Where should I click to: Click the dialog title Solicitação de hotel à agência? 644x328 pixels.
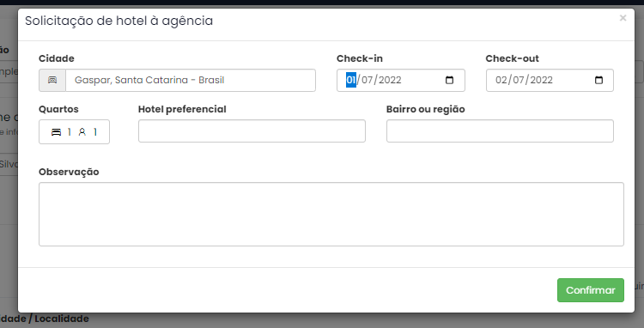(x=119, y=21)
